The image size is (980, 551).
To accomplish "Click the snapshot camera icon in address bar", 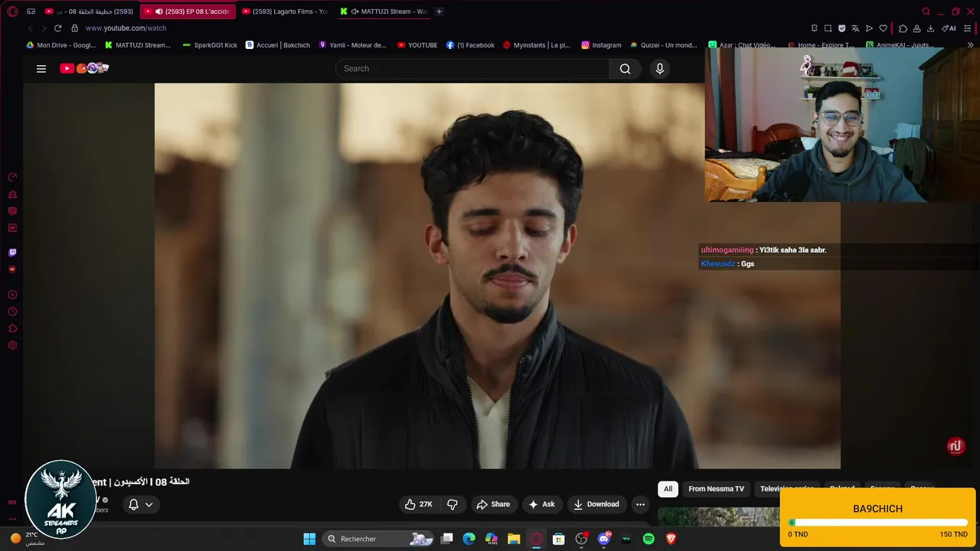I will tap(828, 28).
